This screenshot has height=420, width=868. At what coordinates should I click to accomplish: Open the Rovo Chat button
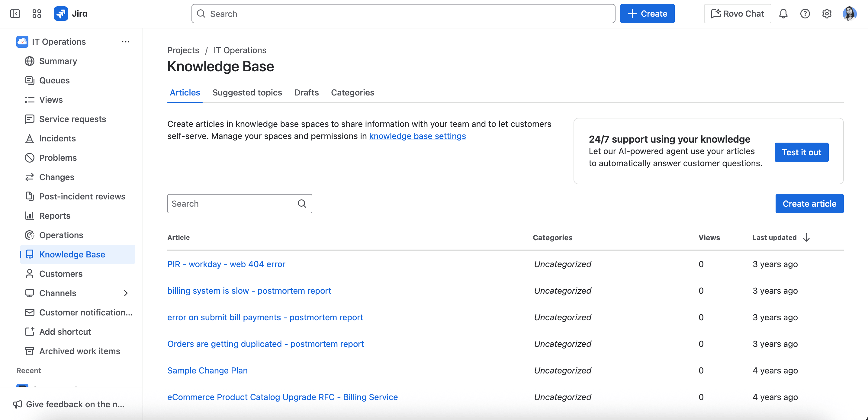(737, 14)
